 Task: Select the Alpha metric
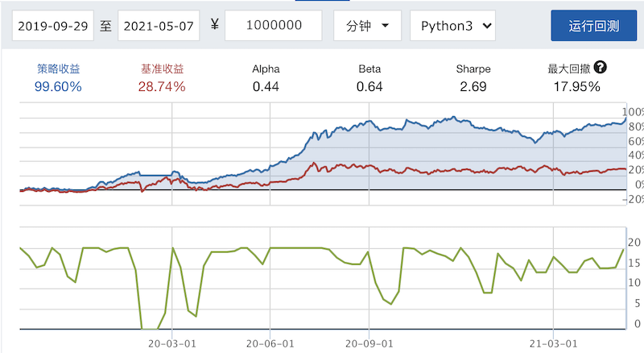pyautogui.click(x=266, y=69)
